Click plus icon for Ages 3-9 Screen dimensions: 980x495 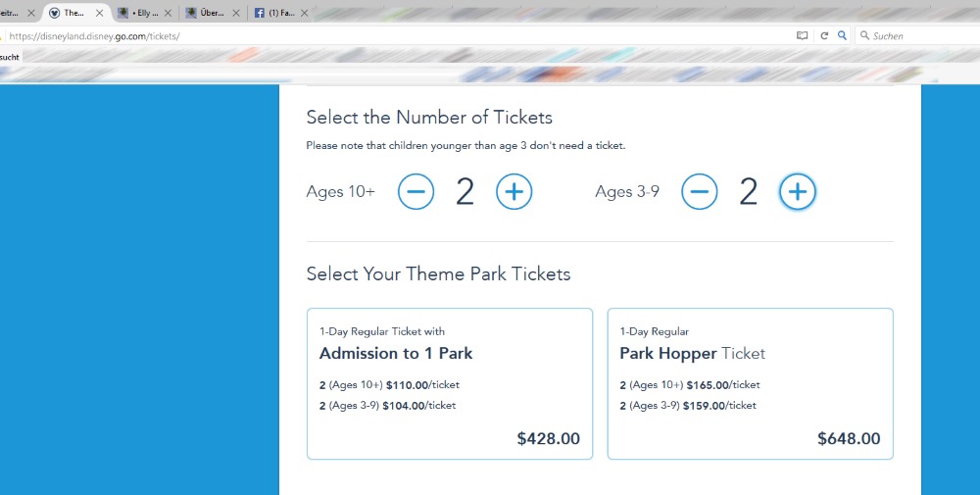point(798,192)
